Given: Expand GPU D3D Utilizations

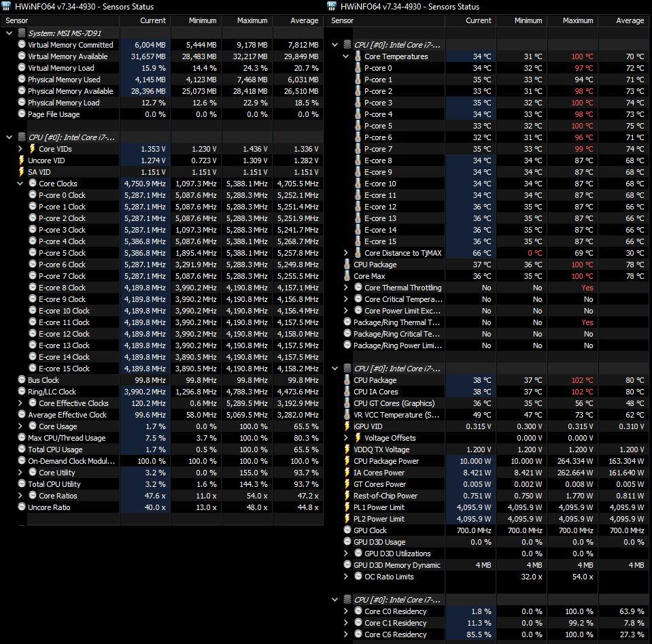Looking at the screenshot, I should pyautogui.click(x=345, y=554).
